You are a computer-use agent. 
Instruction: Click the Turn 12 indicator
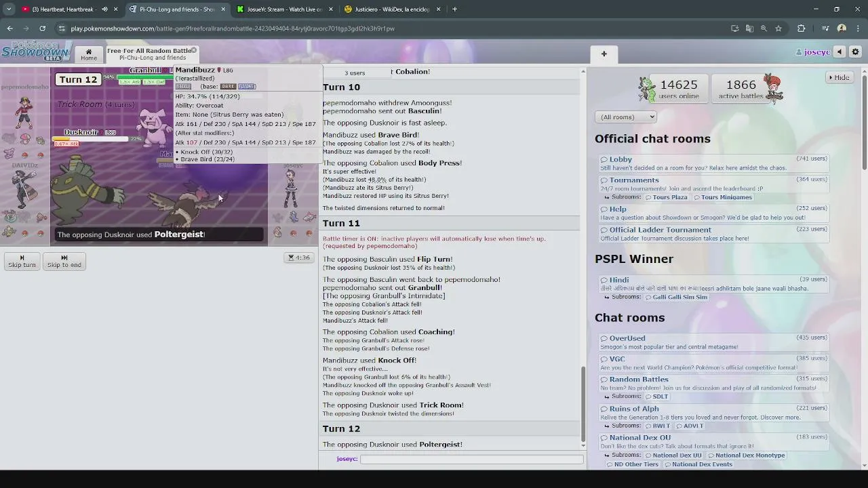[x=78, y=79]
